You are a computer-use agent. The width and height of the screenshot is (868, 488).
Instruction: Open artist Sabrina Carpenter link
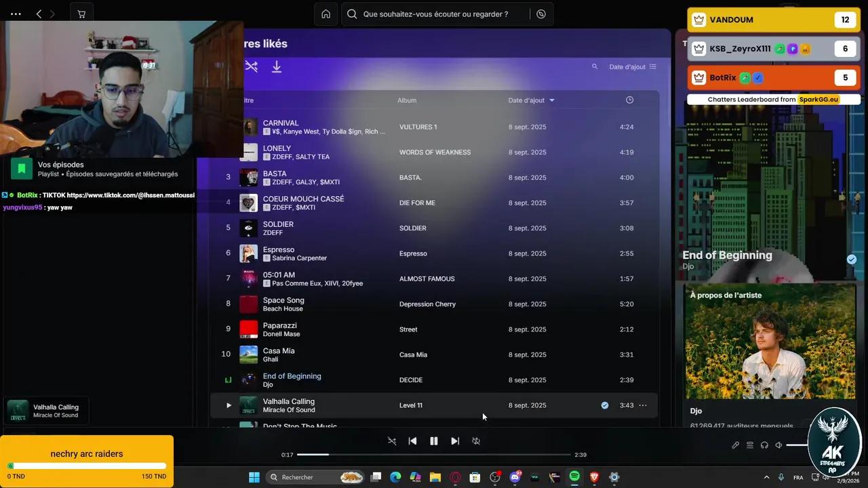click(300, 258)
